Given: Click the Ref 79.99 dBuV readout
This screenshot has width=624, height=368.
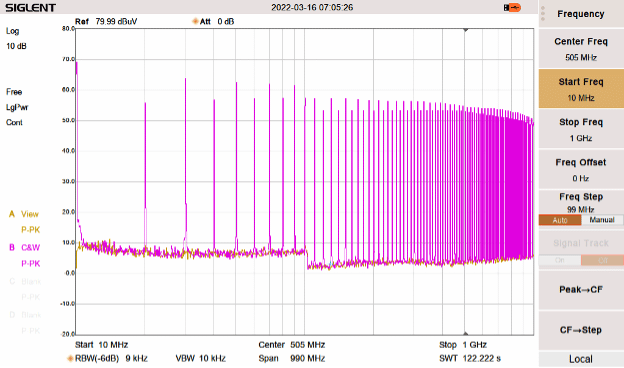Looking at the screenshot, I should 106,21.
